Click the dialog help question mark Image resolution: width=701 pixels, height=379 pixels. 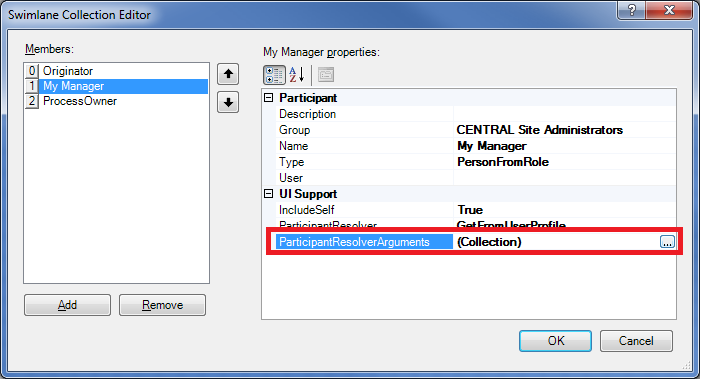click(x=631, y=10)
